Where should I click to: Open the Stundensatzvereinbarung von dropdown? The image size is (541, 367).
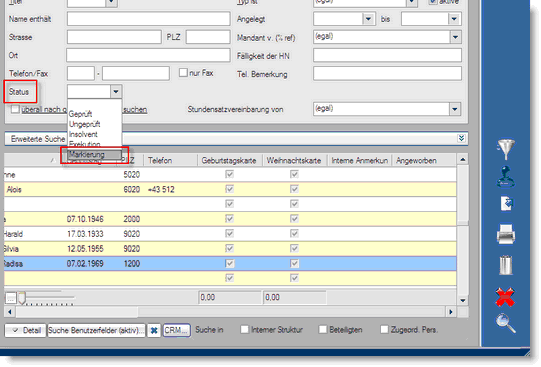[x=455, y=109]
